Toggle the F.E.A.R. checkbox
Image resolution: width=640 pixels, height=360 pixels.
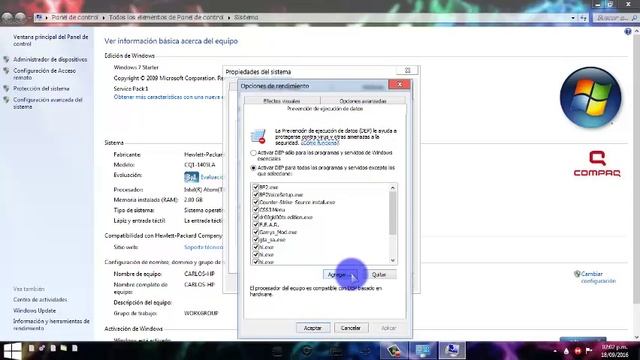256,224
